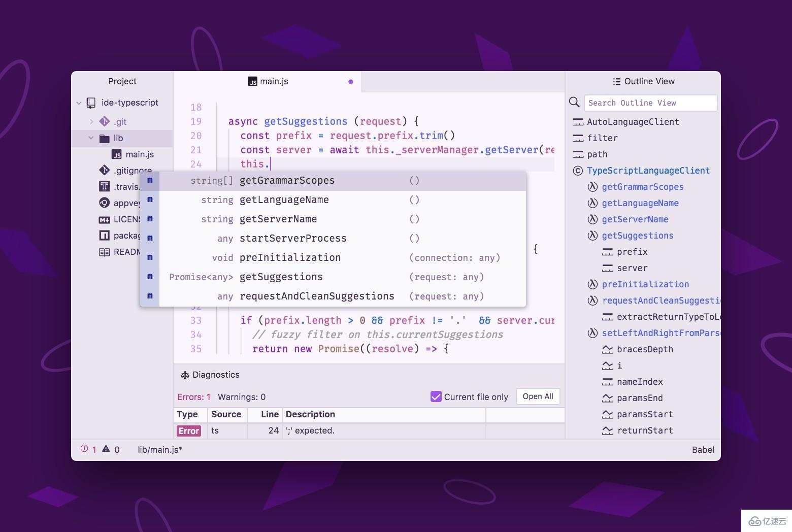Select outline entry server under getSuggestions
792x532 pixels.
[632, 268]
